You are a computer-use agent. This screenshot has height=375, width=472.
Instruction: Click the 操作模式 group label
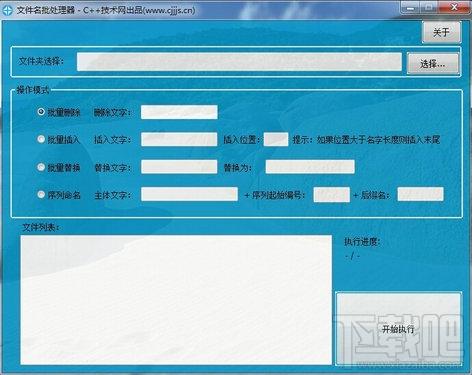pyautogui.click(x=33, y=90)
